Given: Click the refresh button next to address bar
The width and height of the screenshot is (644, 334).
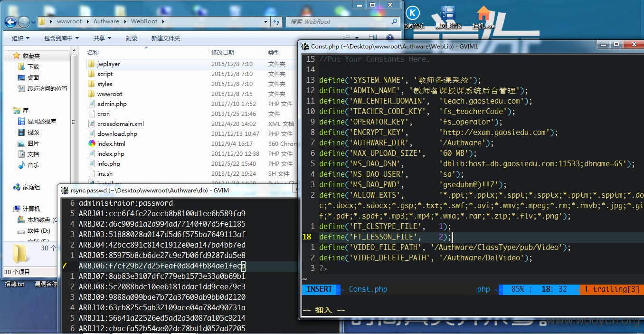Looking at the screenshot, I should 277,21.
